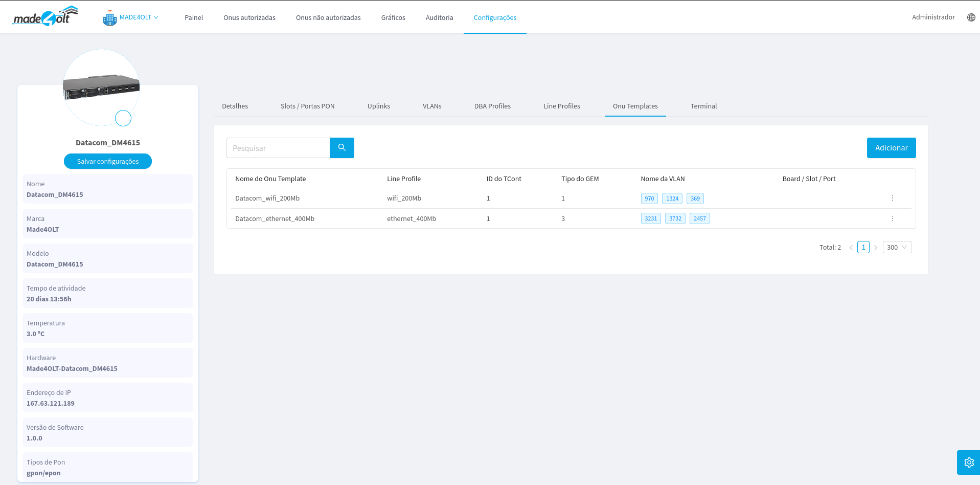Click the made4olt logo
This screenshot has width=980, height=485.
[x=45, y=17]
